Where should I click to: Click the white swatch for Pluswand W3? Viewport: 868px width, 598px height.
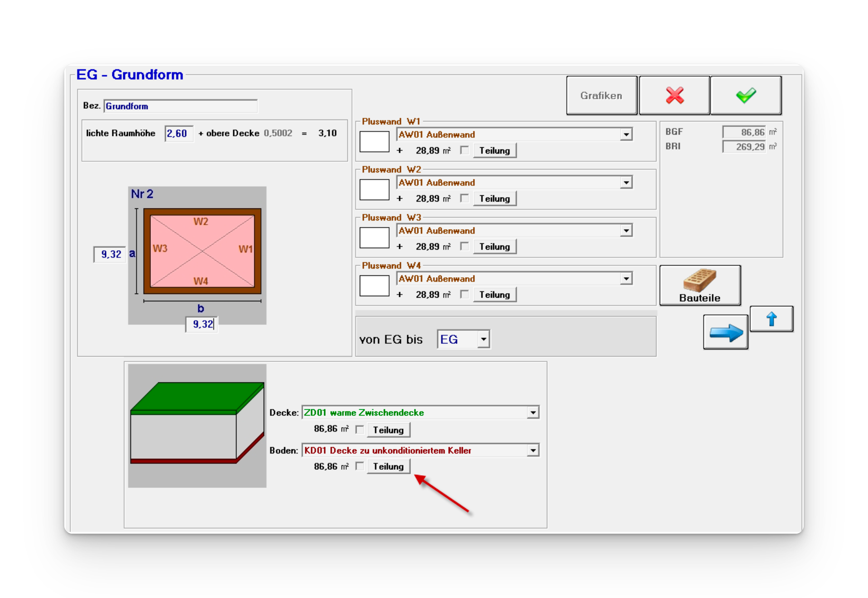click(x=374, y=238)
